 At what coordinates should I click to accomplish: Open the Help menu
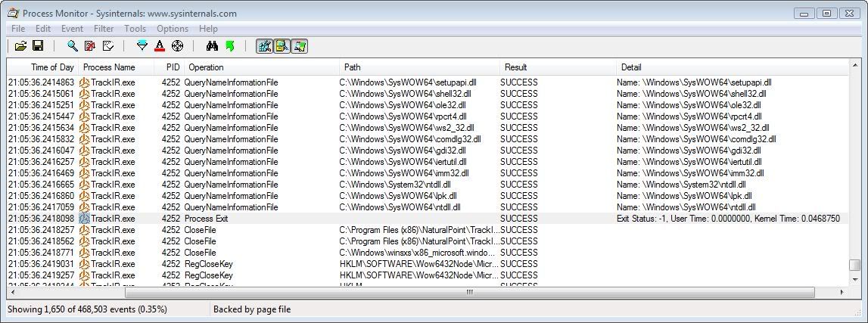(208, 29)
